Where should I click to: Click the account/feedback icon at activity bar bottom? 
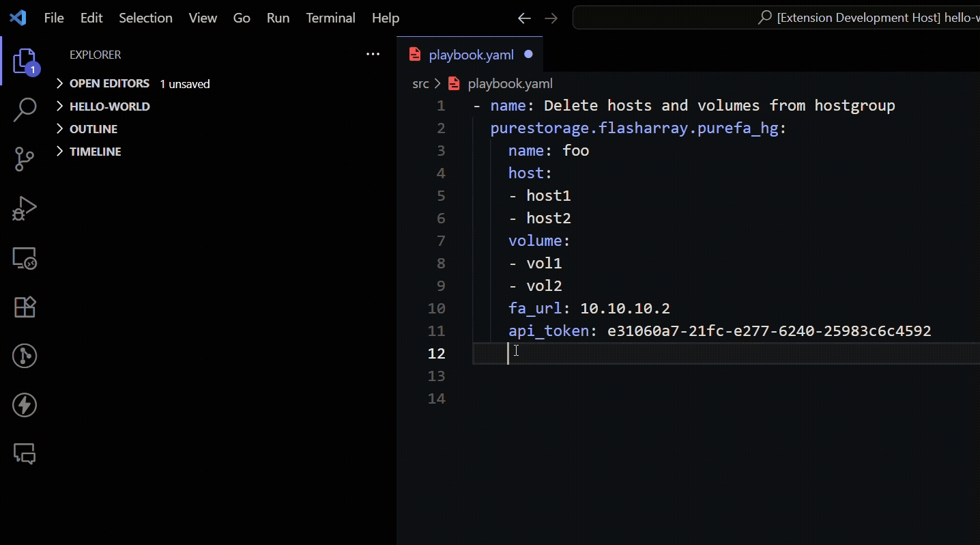click(x=24, y=453)
